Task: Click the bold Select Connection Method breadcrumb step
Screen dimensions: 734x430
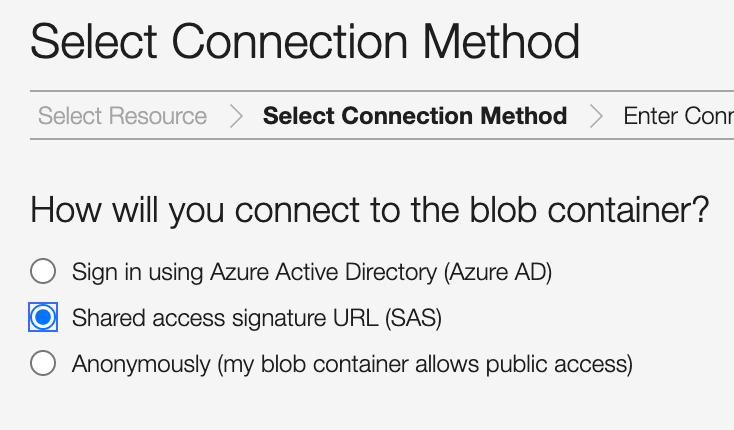Action: 414,116
